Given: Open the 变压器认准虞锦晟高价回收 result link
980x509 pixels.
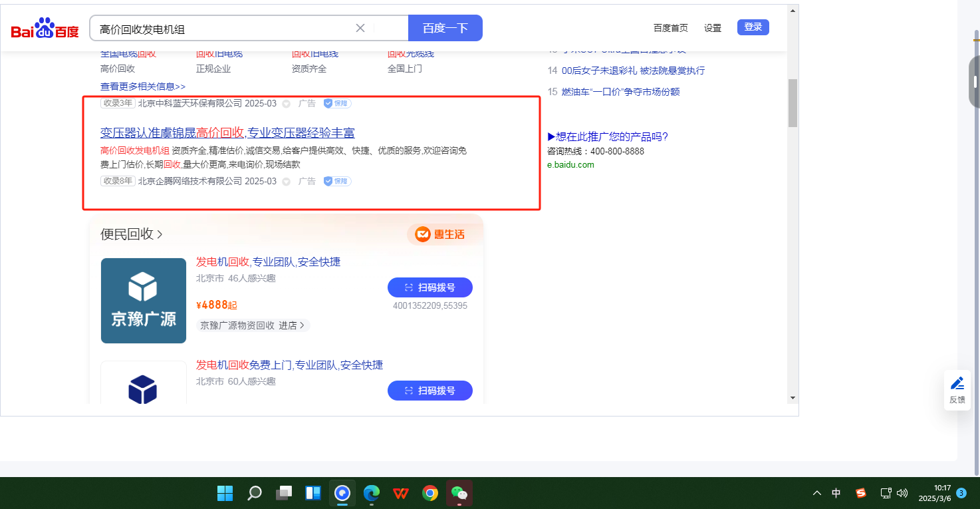Looking at the screenshot, I should pos(227,132).
